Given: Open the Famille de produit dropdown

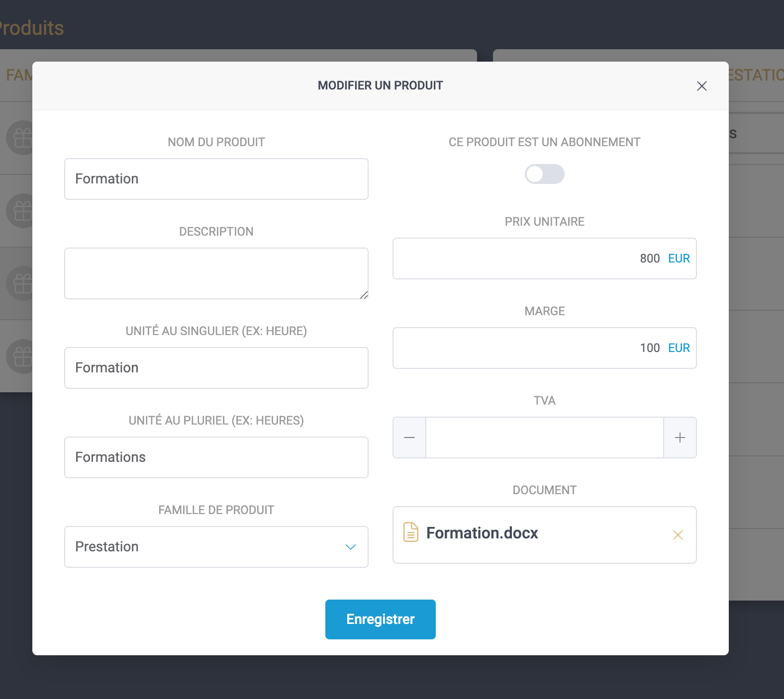Looking at the screenshot, I should [216, 547].
